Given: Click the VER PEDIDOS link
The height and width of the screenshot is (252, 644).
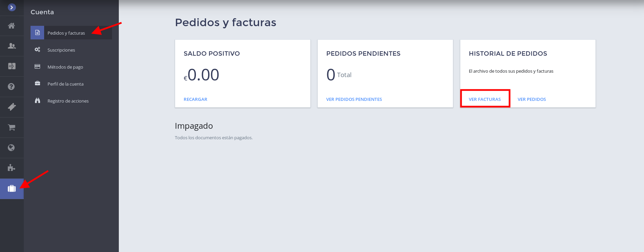Looking at the screenshot, I should tap(532, 99).
